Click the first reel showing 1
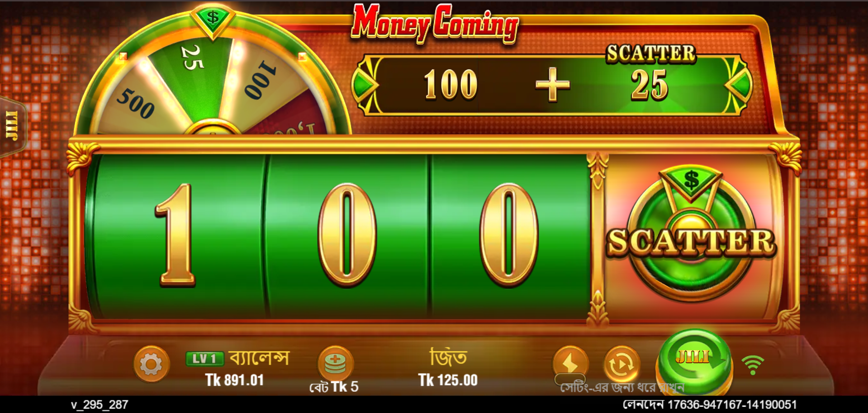This screenshot has width=868, height=413. pos(177,235)
